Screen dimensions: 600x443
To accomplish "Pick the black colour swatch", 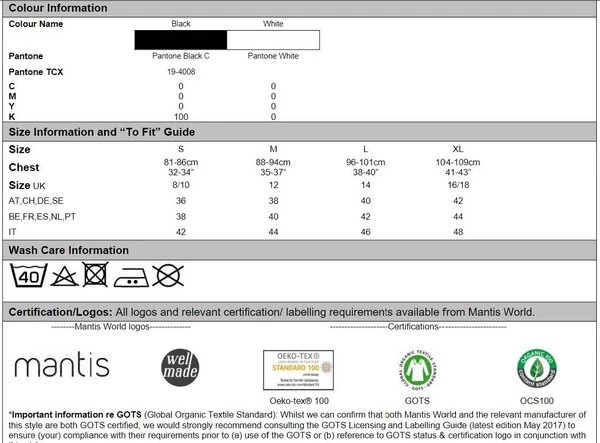I will tap(181, 40).
